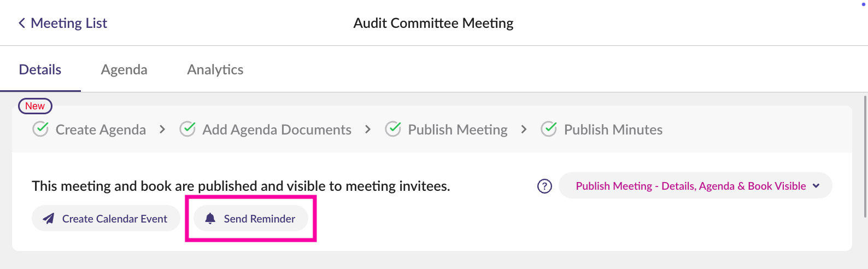Click the back chevron beside Meeting List
Image resolution: width=868 pixels, height=269 pixels.
[x=22, y=23]
